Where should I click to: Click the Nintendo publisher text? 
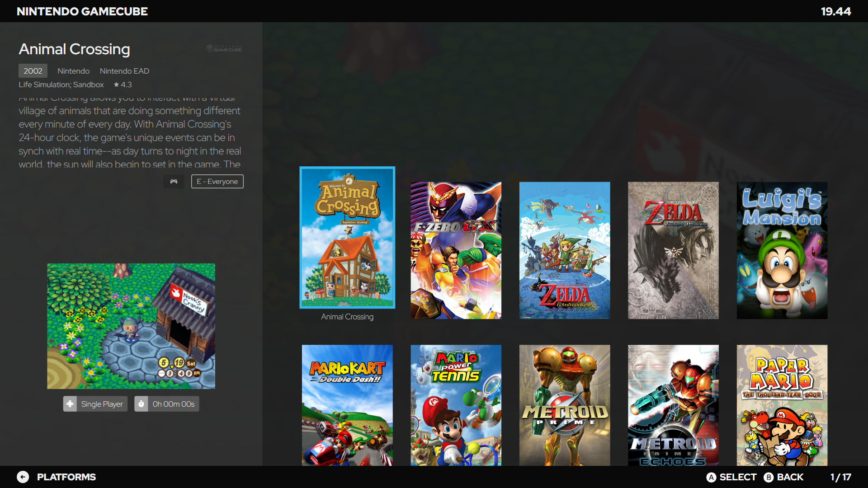[73, 71]
